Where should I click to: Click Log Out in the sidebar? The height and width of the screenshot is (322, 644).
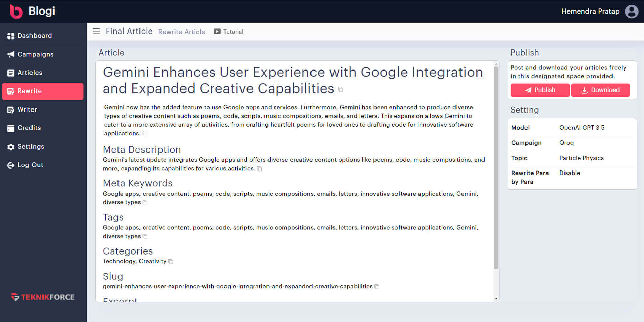[x=30, y=165]
